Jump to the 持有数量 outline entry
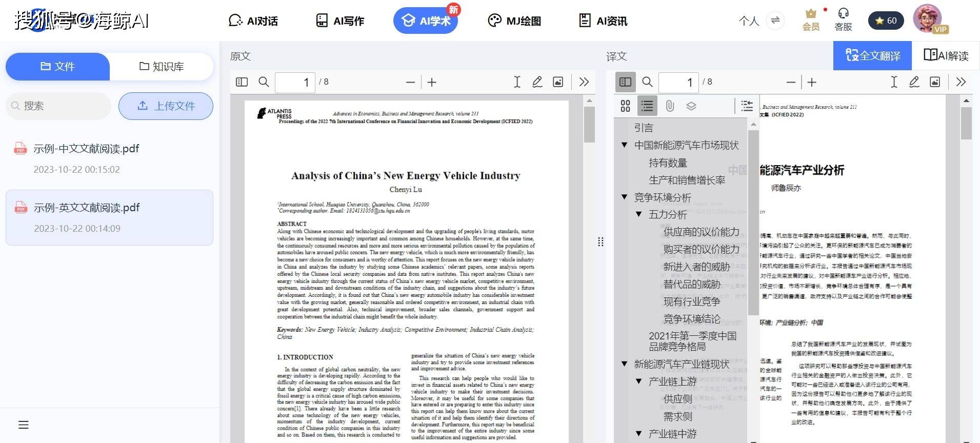This screenshot has width=980, height=443. tap(668, 163)
